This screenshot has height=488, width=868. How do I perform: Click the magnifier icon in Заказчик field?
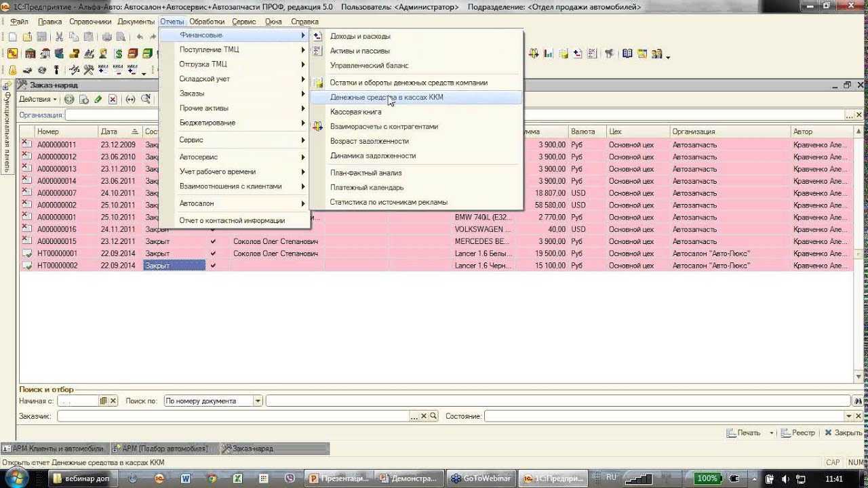[433, 416]
